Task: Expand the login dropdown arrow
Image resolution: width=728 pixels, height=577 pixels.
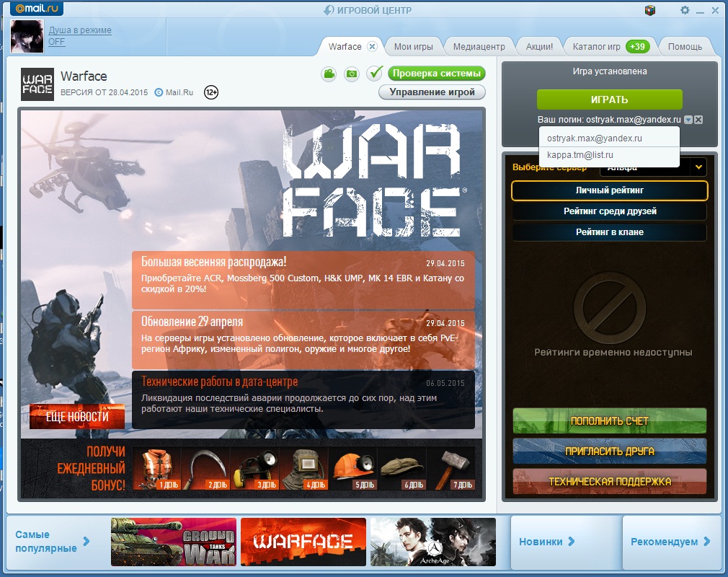Action: pyautogui.click(x=688, y=120)
